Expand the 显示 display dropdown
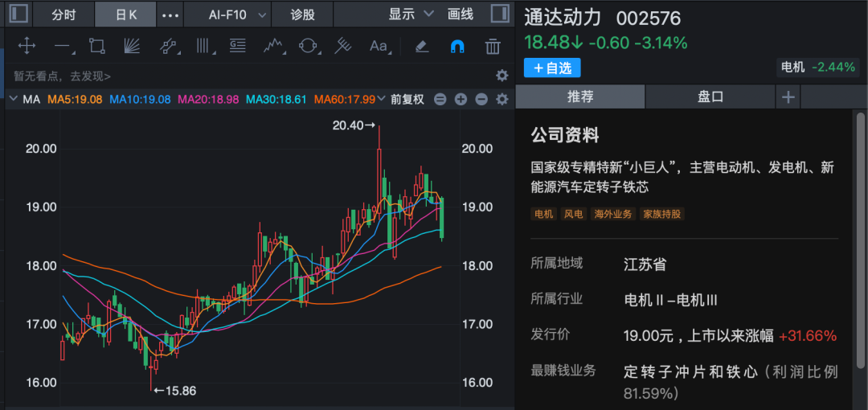The width and height of the screenshot is (868, 410). tap(411, 14)
